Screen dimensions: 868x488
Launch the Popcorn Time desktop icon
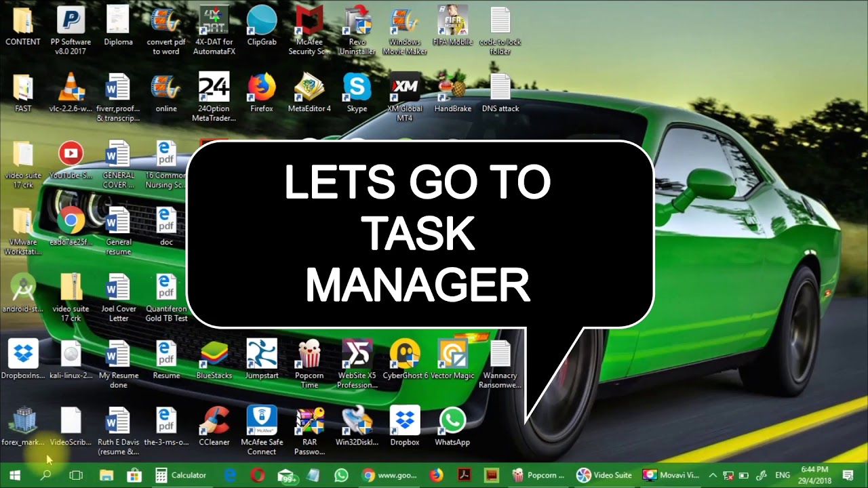[x=309, y=364]
